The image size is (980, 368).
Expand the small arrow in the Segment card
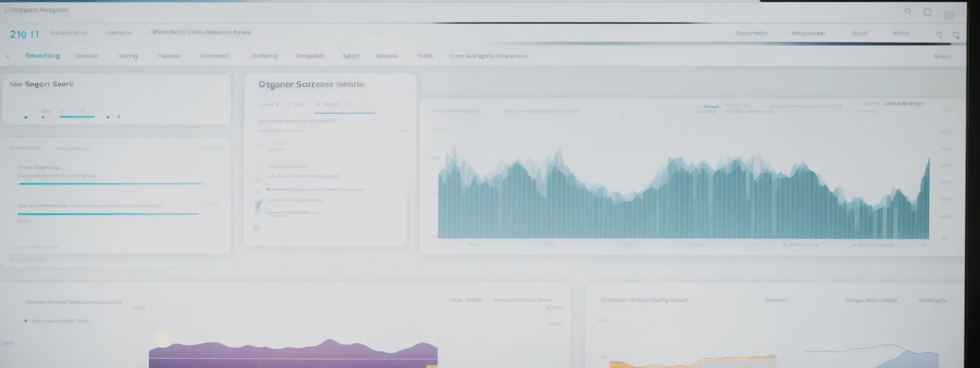click(x=219, y=111)
